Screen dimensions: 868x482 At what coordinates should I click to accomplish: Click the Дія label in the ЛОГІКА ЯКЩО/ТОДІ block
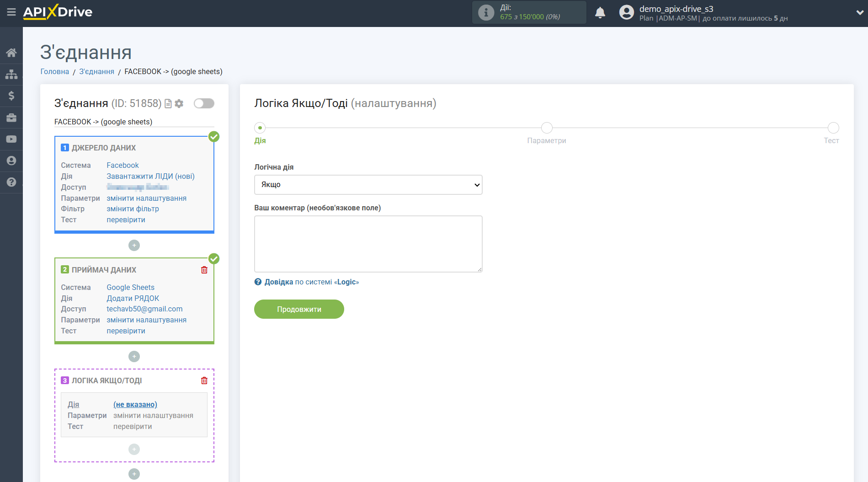coord(73,404)
